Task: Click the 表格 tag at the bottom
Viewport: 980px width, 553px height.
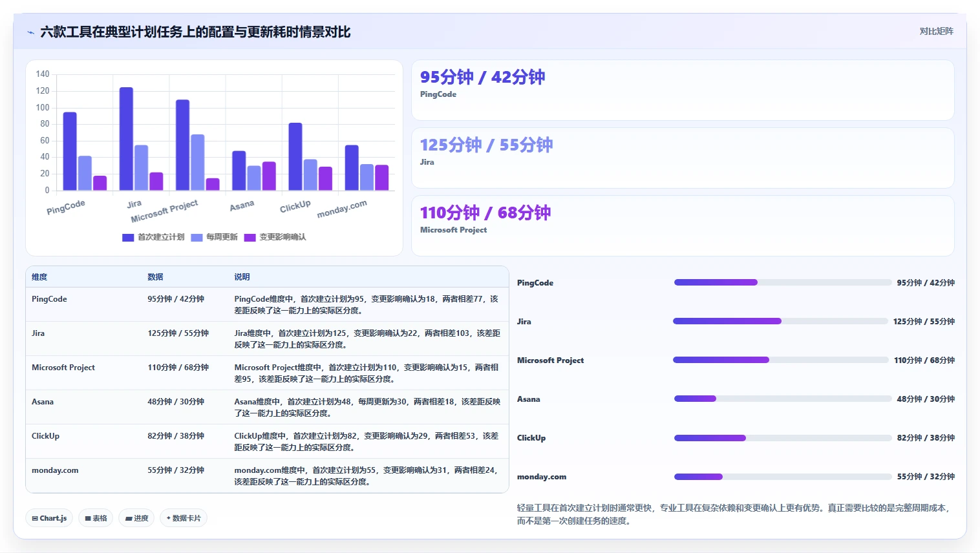Action: coord(96,518)
